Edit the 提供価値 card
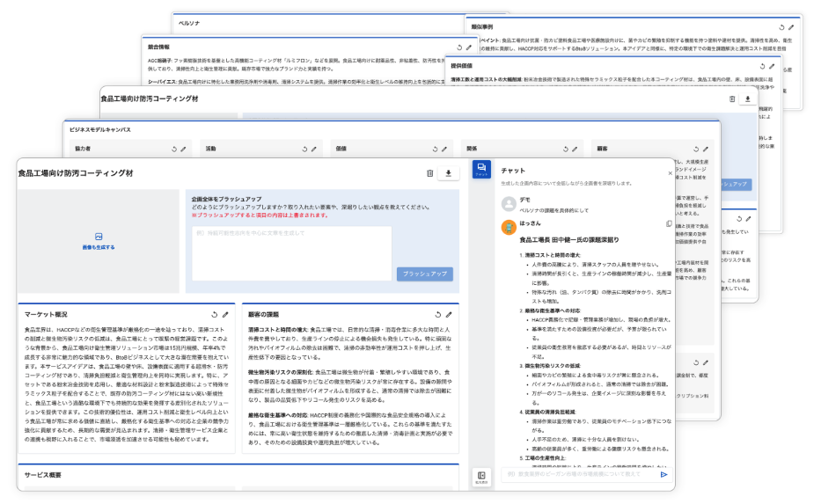Screen dimensions: 821x504 [771, 67]
